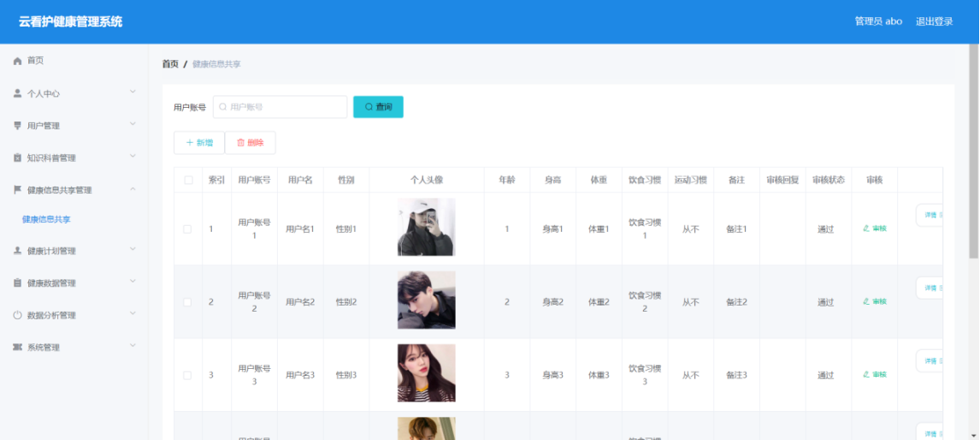This screenshot has height=440, width=980.
Task: Click the home icon beside 首页 in sidebar
Action: (17, 62)
